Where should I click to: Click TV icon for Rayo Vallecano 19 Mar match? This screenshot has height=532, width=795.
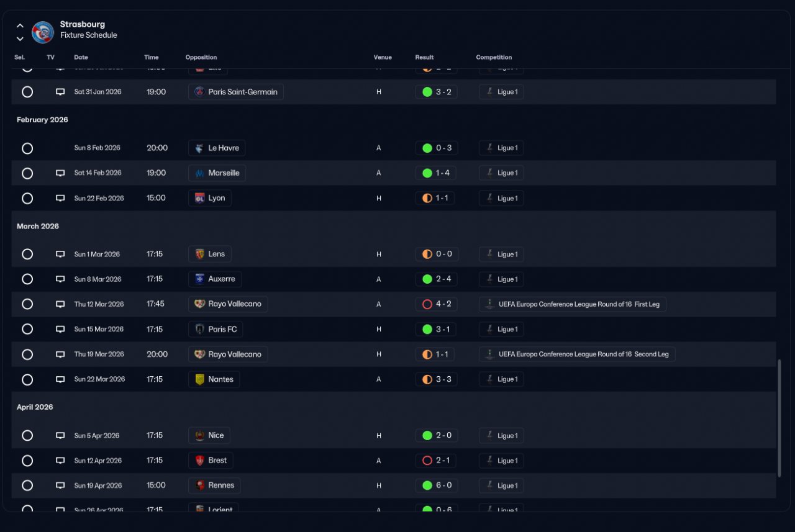tap(60, 354)
